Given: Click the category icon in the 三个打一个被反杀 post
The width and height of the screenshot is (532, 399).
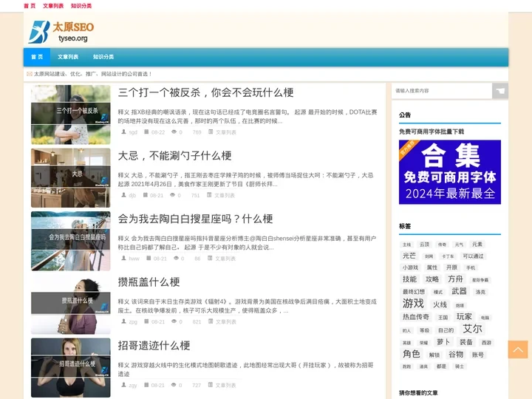Looking at the screenshot, I should 211,132.
